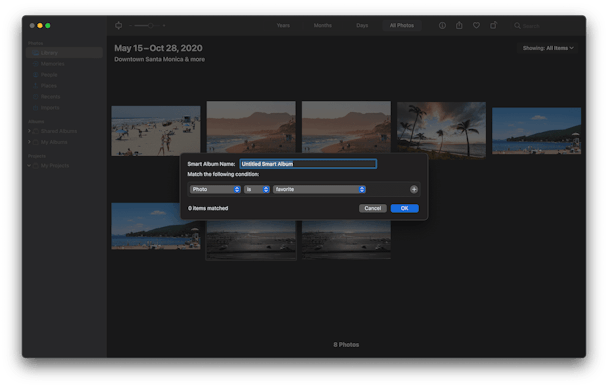Click the plus icon to add a condition
The height and width of the screenshot is (387, 608).
pyautogui.click(x=414, y=190)
